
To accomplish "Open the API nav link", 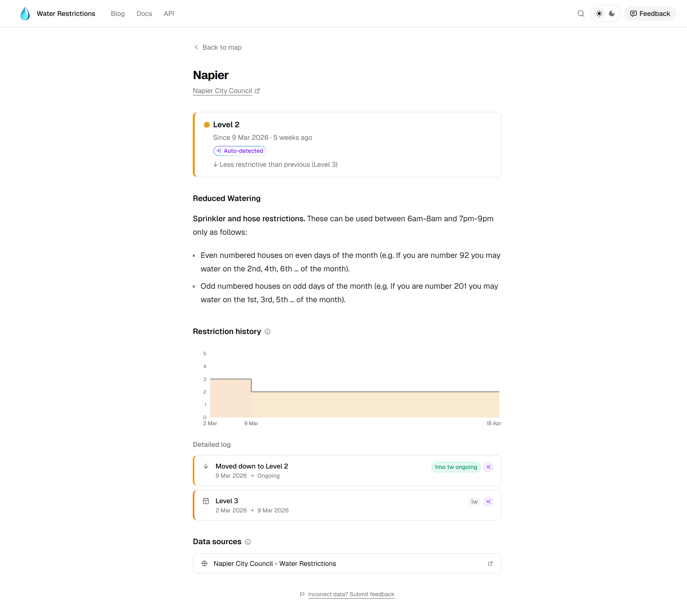I will [x=169, y=13].
